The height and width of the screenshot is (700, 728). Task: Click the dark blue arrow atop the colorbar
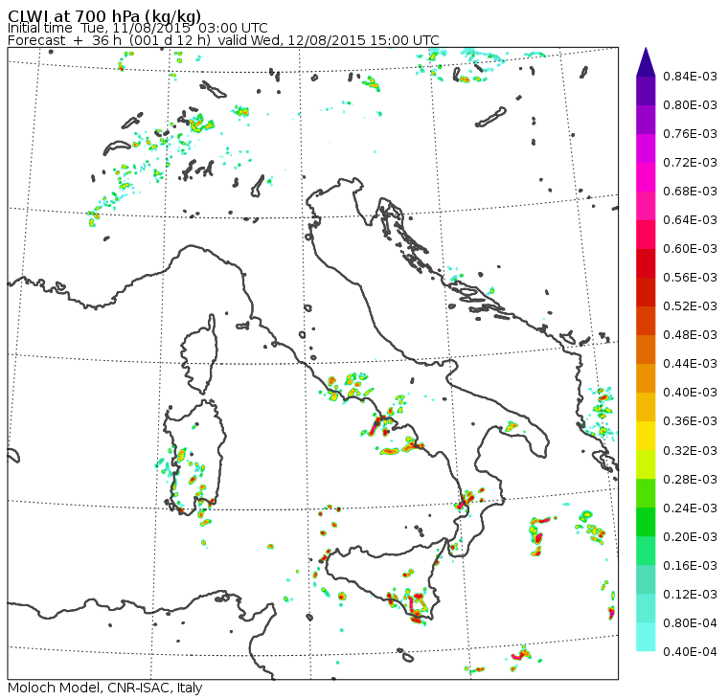pyautogui.click(x=646, y=61)
